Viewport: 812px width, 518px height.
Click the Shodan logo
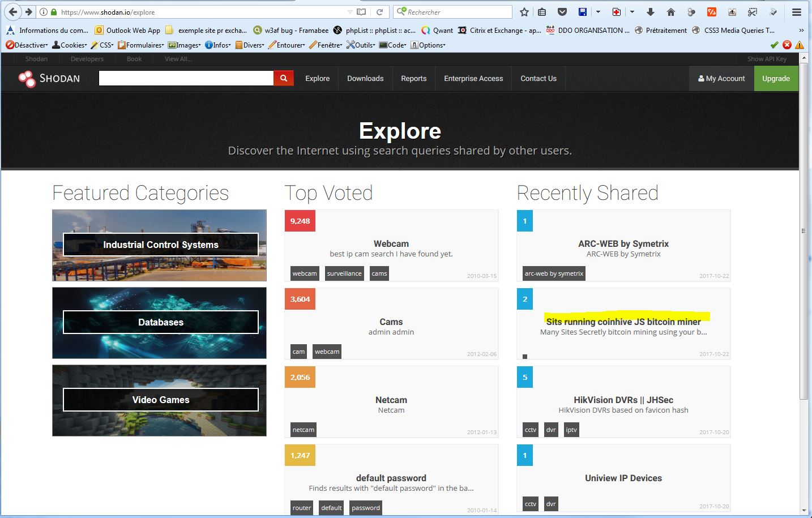[49, 79]
